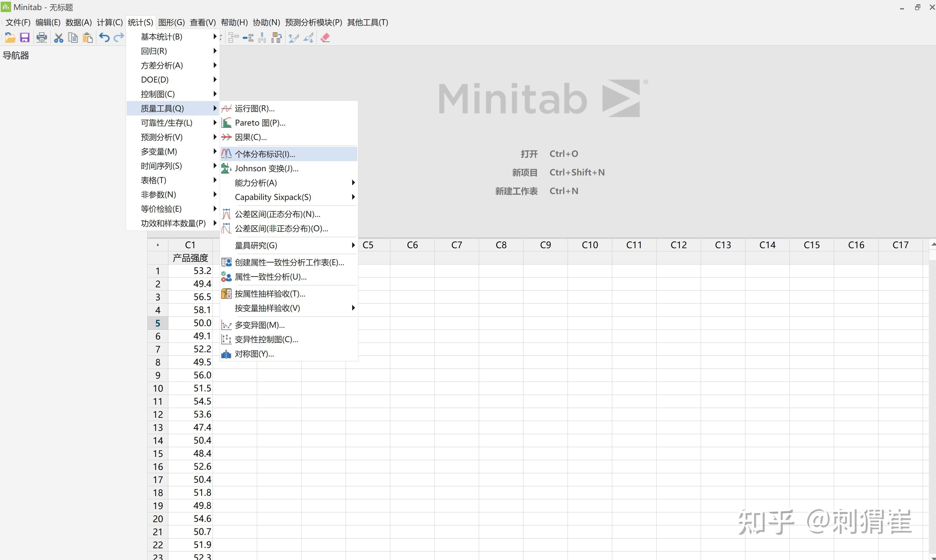The width and height of the screenshot is (936, 560).
Task: Open Johnson 变换(J) transformation
Action: pos(289,168)
